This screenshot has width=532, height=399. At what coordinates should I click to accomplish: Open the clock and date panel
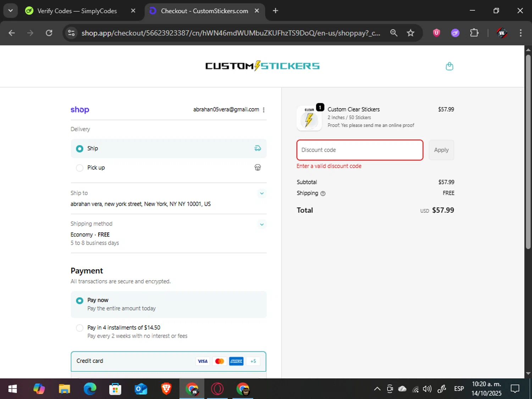[486, 389]
